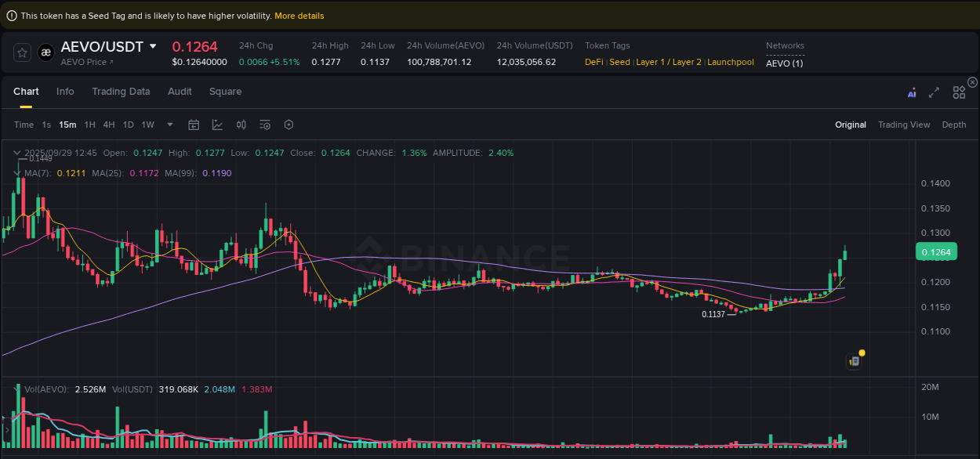Collapse the OHLC info row chevron
The image size is (980, 459).
[17, 153]
